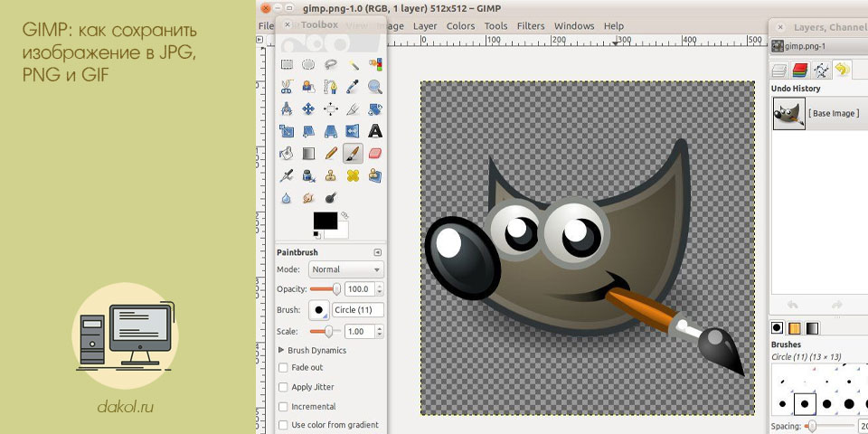The height and width of the screenshot is (434, 868).
Task: Select the Paintbrush tool
Action: [354, 154]
